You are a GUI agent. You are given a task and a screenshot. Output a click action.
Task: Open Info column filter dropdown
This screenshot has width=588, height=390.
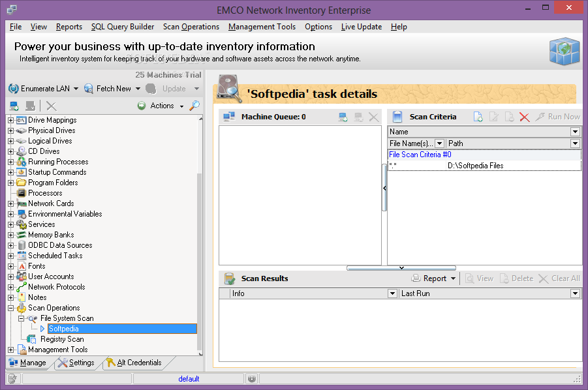[x=392, y=293]
